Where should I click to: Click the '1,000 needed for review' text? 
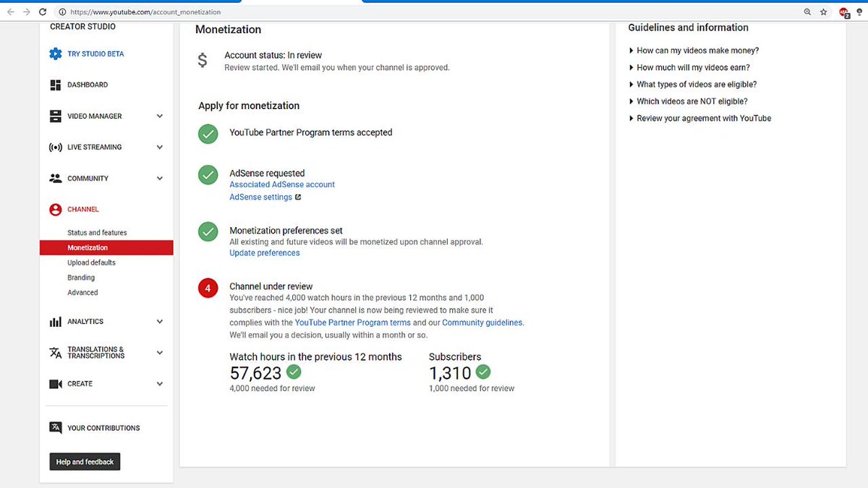pyautogui.click(x=472, y=389)
